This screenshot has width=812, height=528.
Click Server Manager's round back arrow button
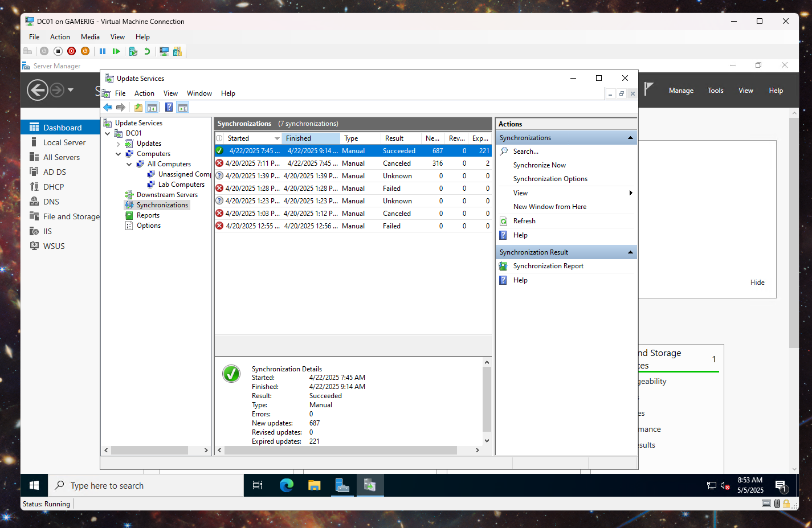[x=38, y=90]
